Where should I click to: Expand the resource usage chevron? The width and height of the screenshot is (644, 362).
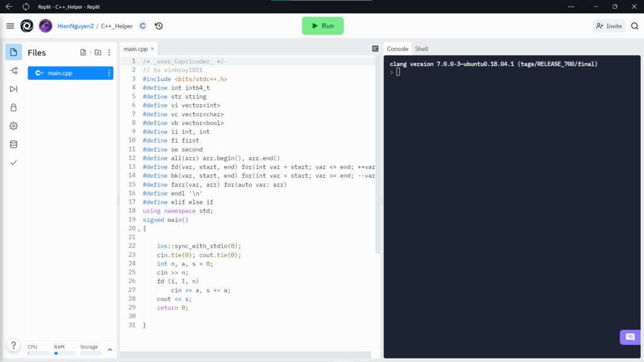[110, 349]
